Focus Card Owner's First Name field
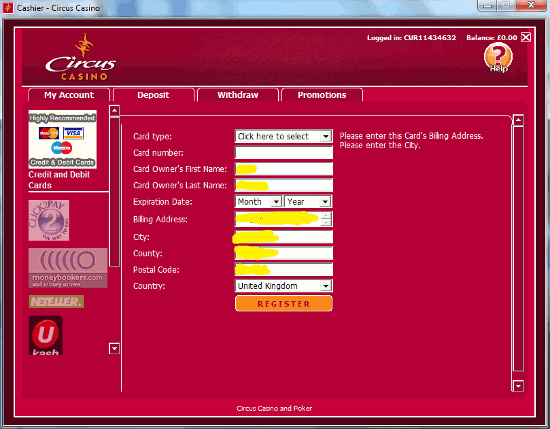This screenshot has width=550, height=429. 284,169
